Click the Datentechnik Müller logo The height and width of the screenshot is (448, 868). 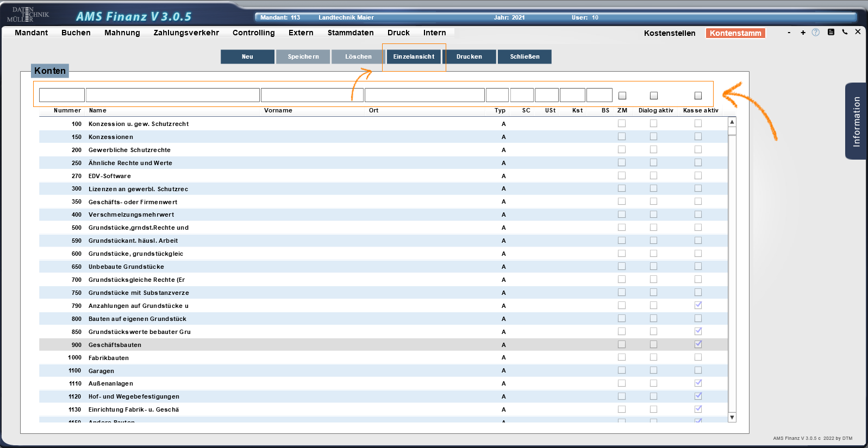coord(28,15)
